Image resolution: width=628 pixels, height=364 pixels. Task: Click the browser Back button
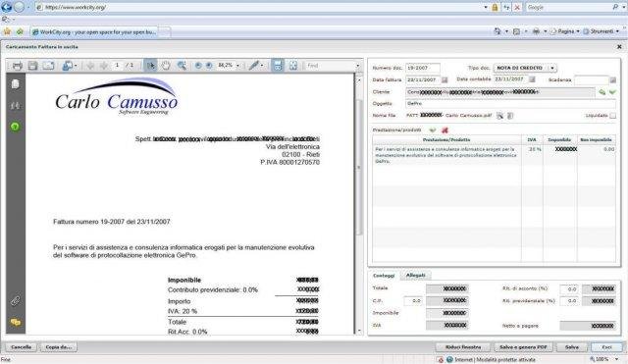click(x=7, y=7)
